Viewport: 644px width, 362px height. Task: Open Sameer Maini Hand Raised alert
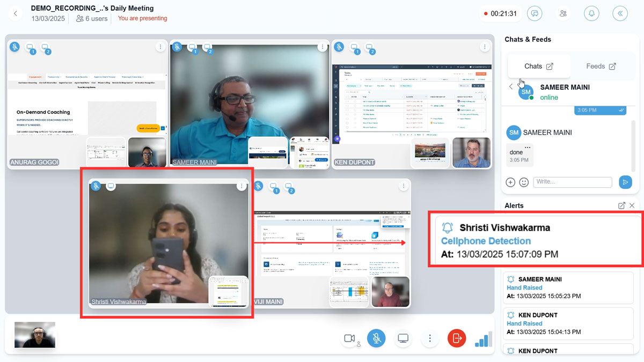click(568, 287)
